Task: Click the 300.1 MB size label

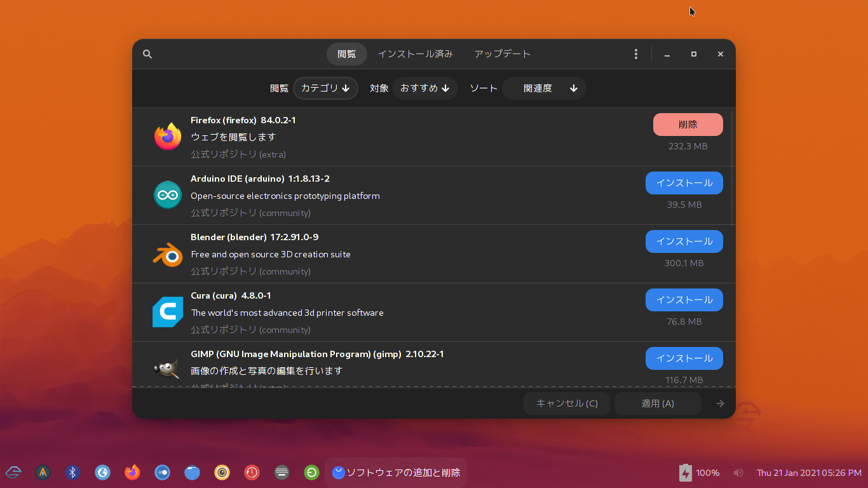Action: (x=684, y=263)
